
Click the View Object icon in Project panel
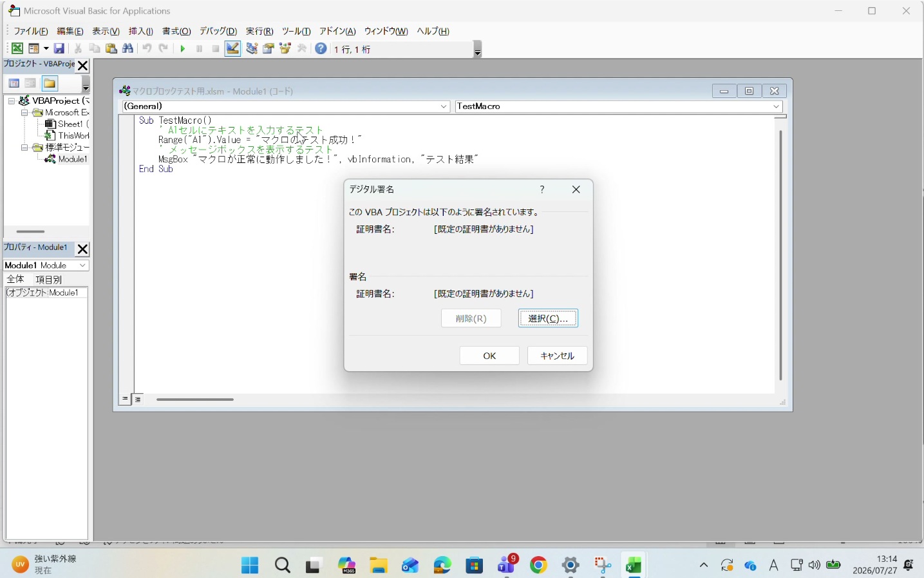point(30,84)
